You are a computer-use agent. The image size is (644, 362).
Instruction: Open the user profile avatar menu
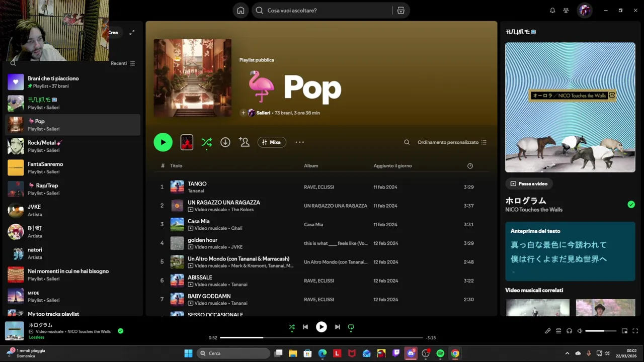(x=585, y=10)
